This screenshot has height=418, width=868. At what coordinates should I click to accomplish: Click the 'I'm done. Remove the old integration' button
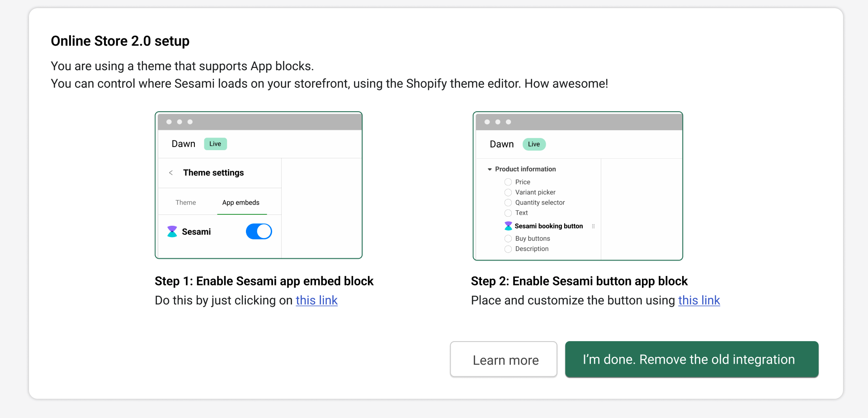click(692, 359)
